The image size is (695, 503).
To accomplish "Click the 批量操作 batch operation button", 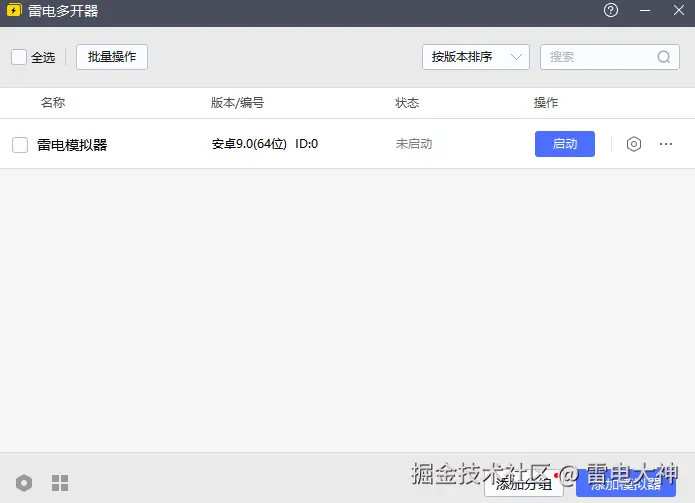I will click(112, 57).
